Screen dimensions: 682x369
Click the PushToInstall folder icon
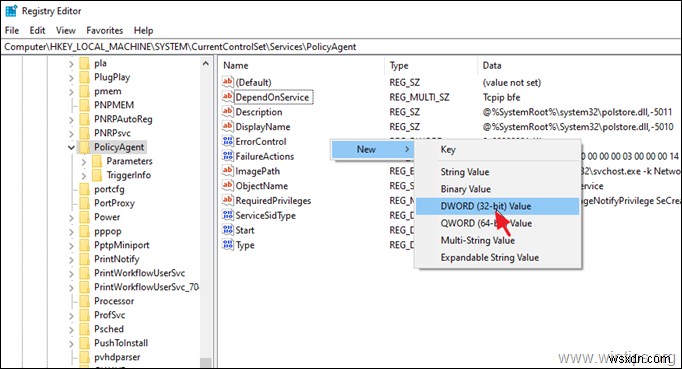coord(85,343)
